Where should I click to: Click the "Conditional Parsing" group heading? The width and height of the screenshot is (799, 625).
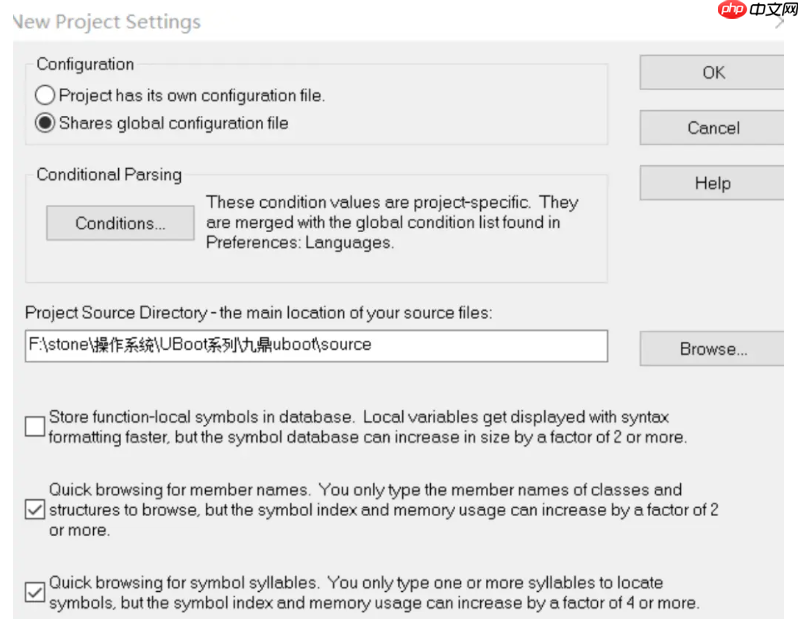109,175
